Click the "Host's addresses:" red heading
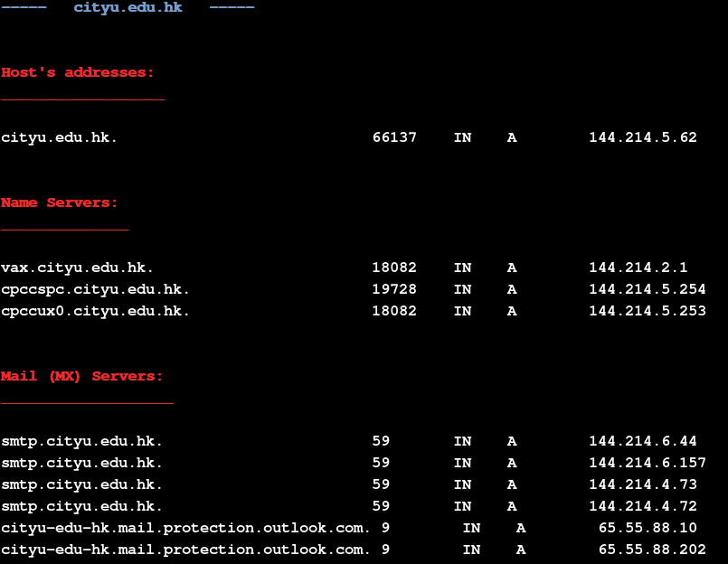 click(78, 72)
